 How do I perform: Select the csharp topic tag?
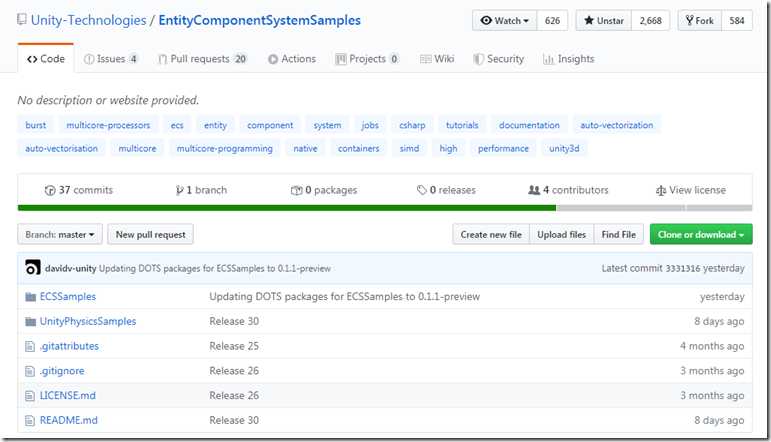(412, 125)
